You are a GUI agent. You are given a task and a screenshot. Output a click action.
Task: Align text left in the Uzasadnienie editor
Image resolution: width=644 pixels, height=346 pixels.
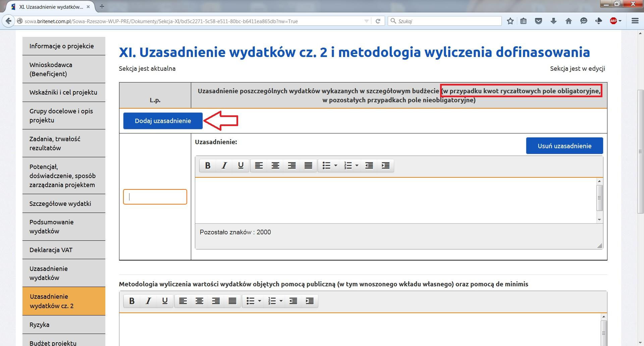pos(259,165)
